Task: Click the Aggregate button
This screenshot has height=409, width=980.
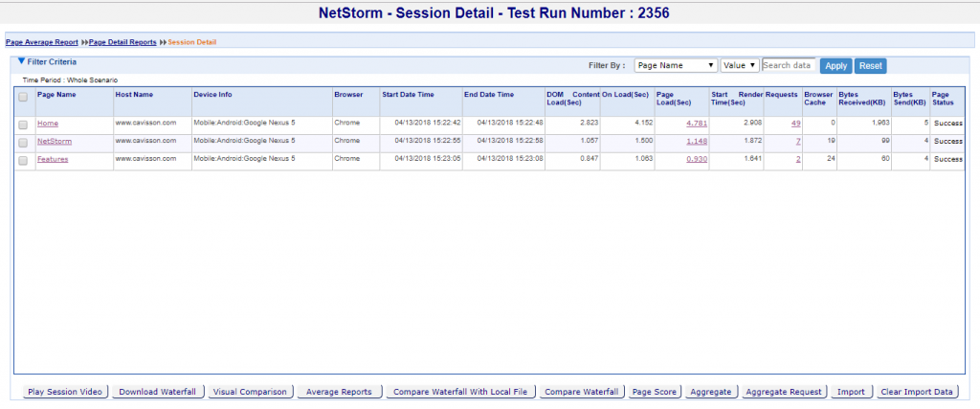Action: click(x=711, y=392)
